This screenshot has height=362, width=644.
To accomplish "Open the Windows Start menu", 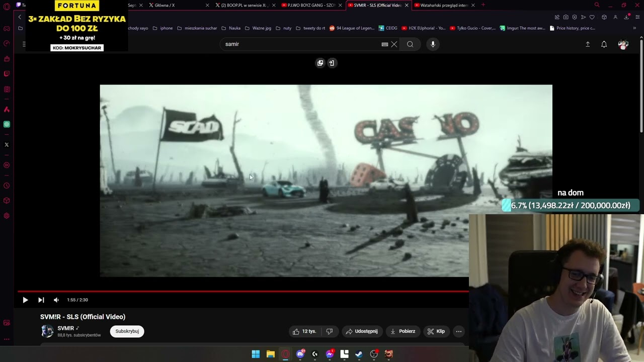I will (256, 354).
